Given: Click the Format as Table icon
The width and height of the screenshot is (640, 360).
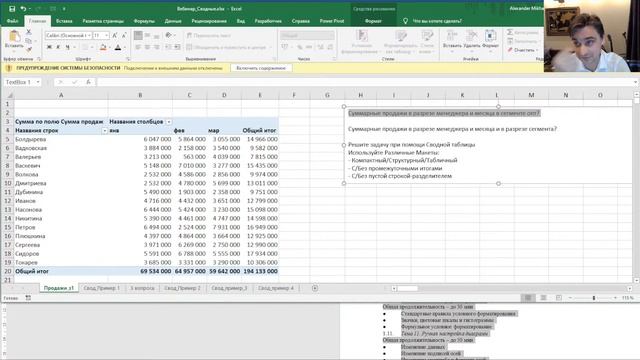Looking at the screenshot, I should 401,36.
